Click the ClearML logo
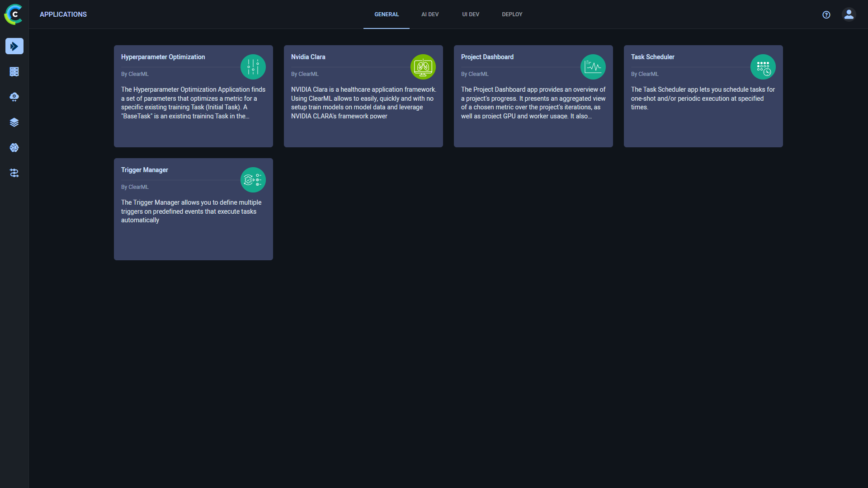868x488 pixels. (x=14, y=14)
